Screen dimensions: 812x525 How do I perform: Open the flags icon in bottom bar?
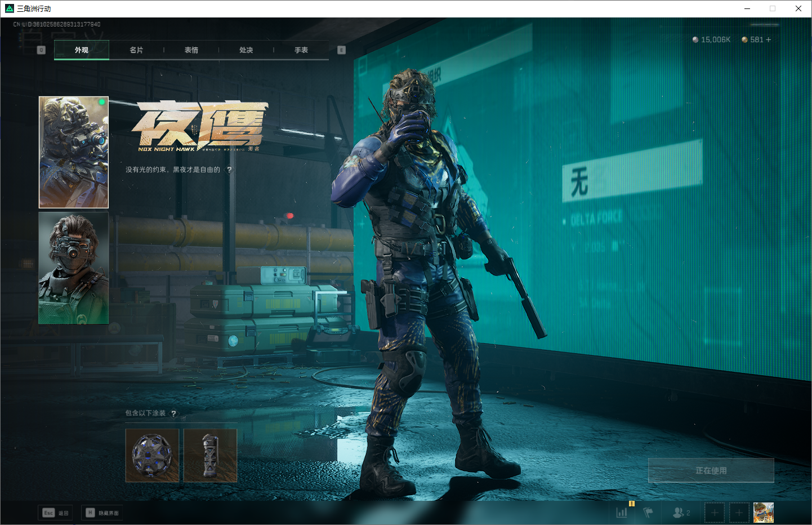648,513
